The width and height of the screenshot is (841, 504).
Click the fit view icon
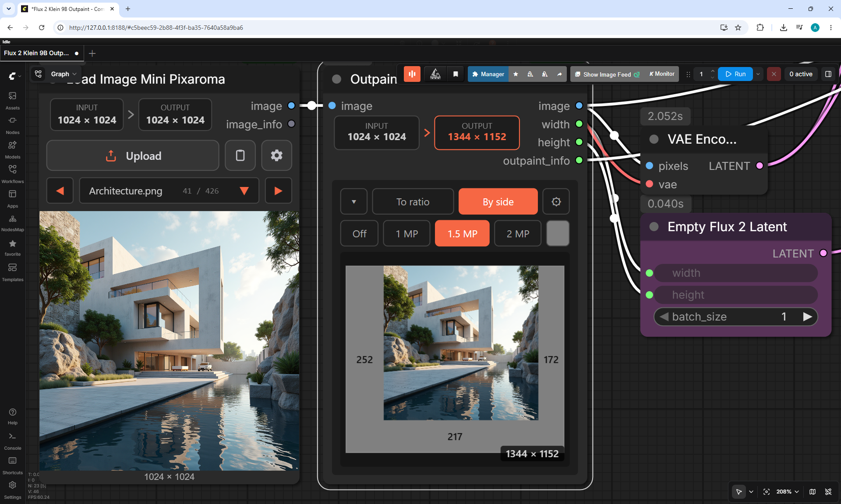(x=767, y=492)
